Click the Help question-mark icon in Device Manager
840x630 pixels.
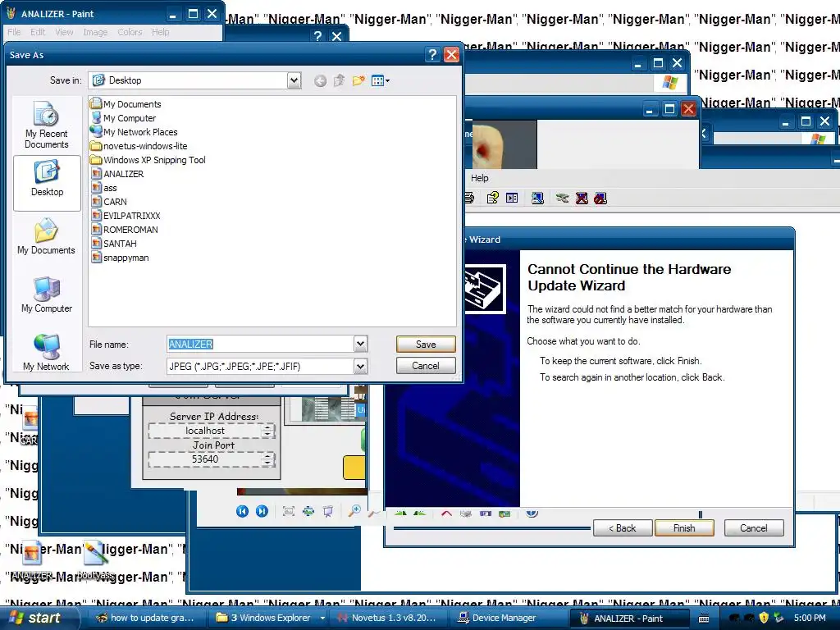492,199
